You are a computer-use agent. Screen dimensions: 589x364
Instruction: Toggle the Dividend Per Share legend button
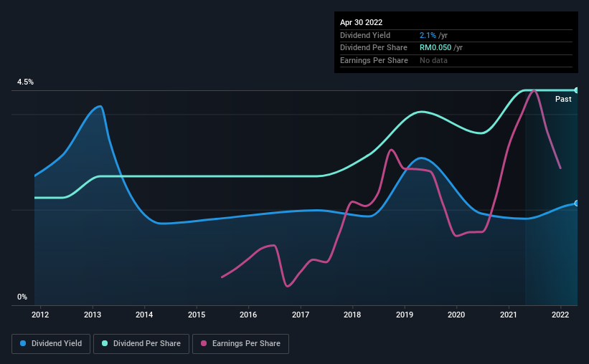click(x=141, y=344)
